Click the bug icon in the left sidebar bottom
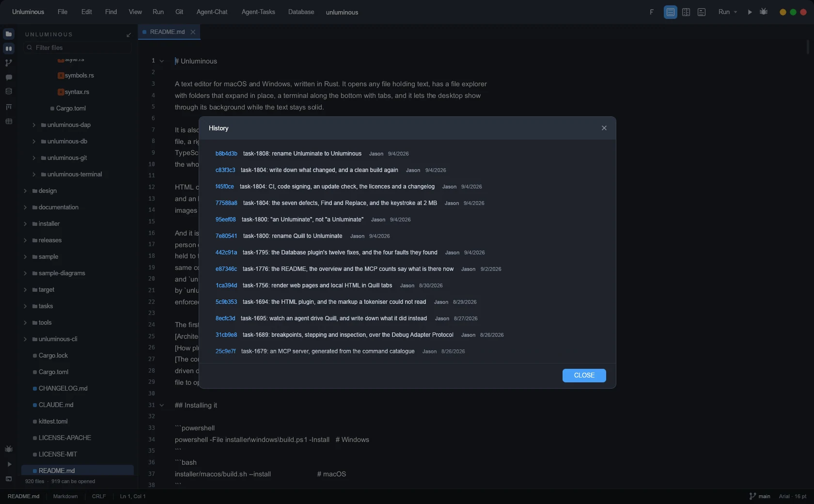Image resolution: width=814 pixels, height=504 pixels. click(x=9, y=449)
